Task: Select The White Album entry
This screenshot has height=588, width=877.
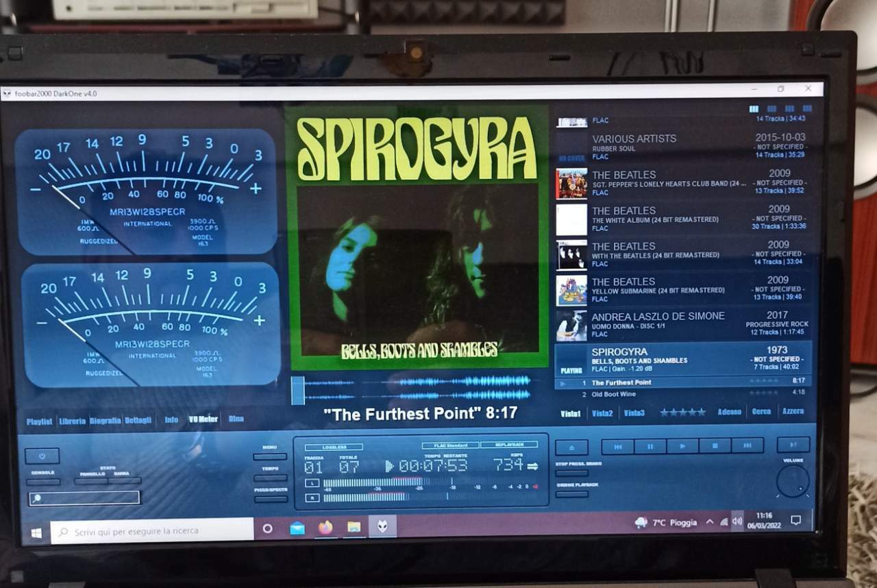Action: pos(683,219)
